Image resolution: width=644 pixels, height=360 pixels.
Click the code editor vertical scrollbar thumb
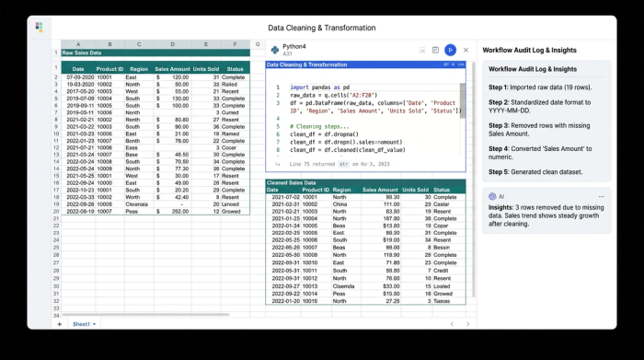pos(463,100)
